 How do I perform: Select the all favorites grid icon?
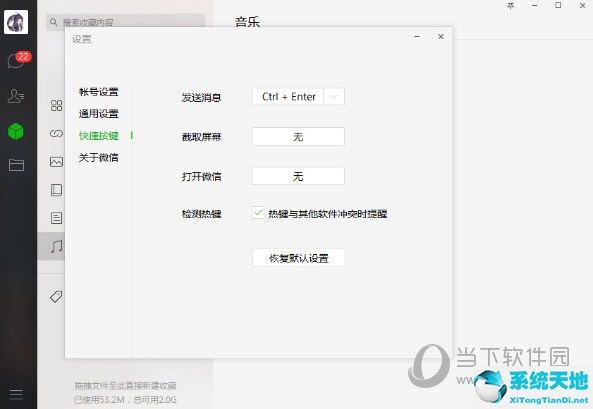(56, 106)
